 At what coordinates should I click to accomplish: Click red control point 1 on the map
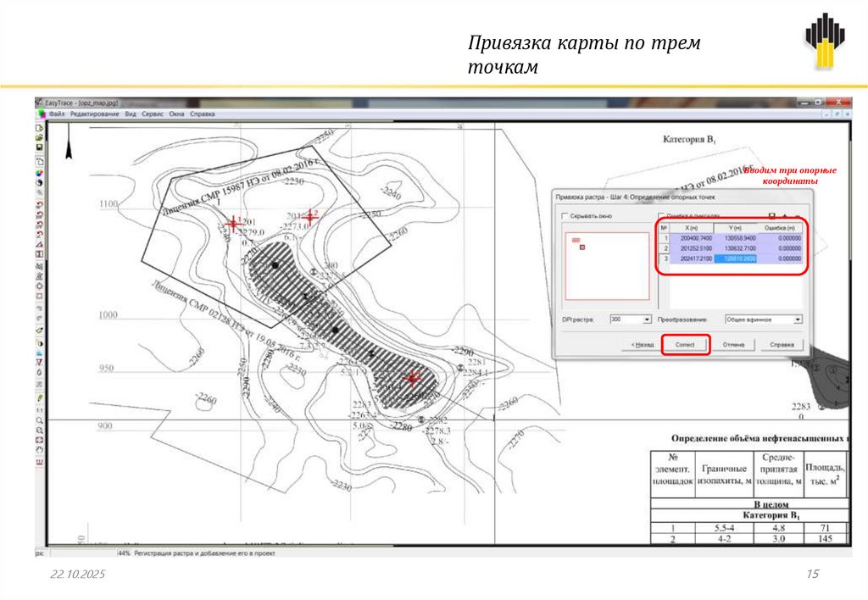point(233,223)
